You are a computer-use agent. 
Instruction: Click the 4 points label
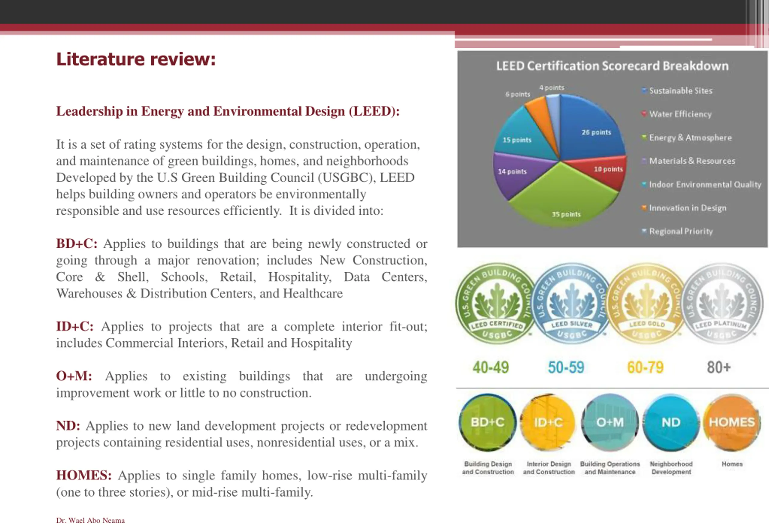click(552, 88)
